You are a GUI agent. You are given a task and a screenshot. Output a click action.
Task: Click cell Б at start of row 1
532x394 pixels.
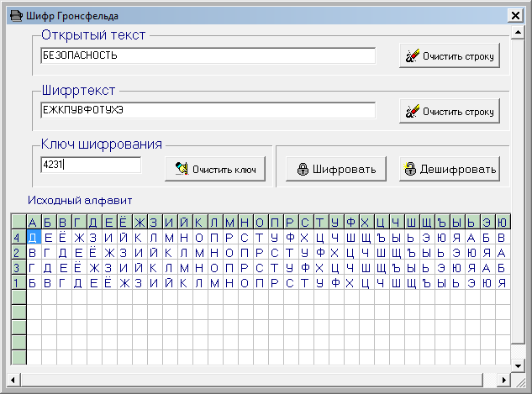coord(34,282)
